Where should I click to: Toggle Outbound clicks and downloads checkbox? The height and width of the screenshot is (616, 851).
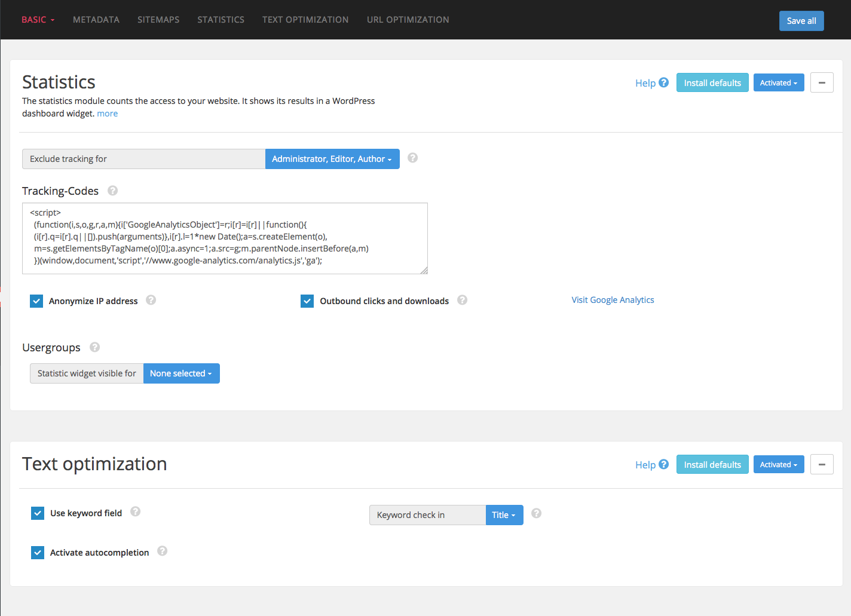click(307, 301)
